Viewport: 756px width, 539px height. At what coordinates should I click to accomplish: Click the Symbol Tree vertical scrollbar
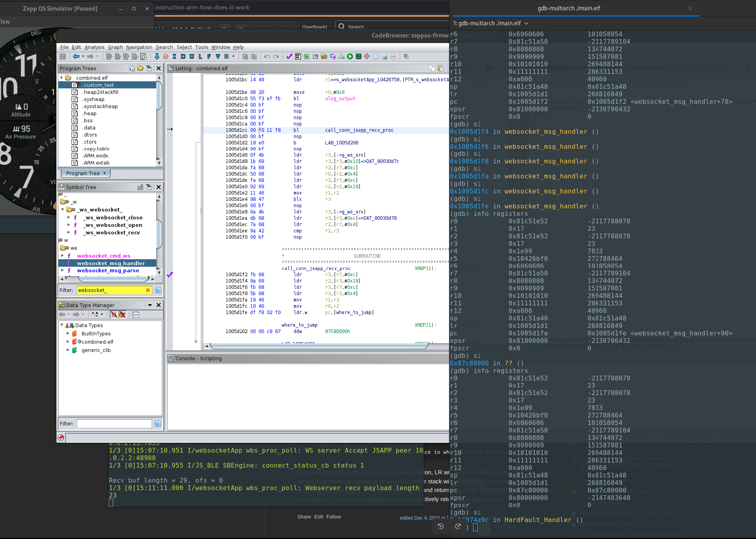pyautogui.click(x=159, y=234)
